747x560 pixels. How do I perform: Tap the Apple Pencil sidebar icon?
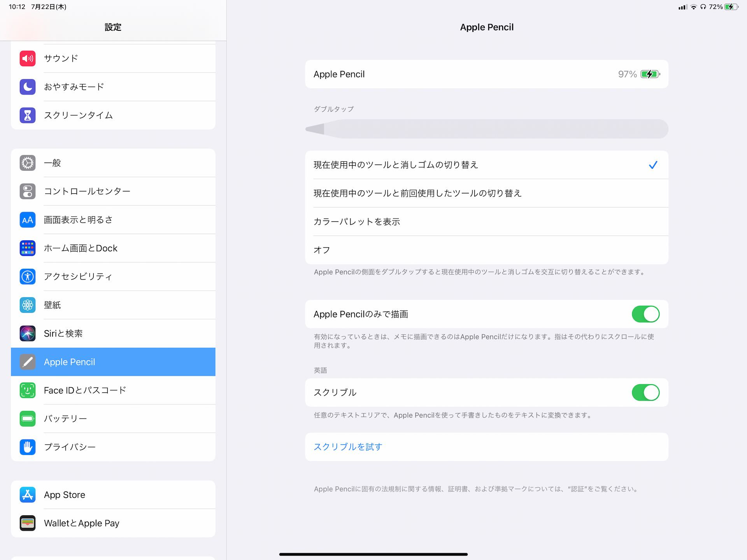[x=28, y=362]
